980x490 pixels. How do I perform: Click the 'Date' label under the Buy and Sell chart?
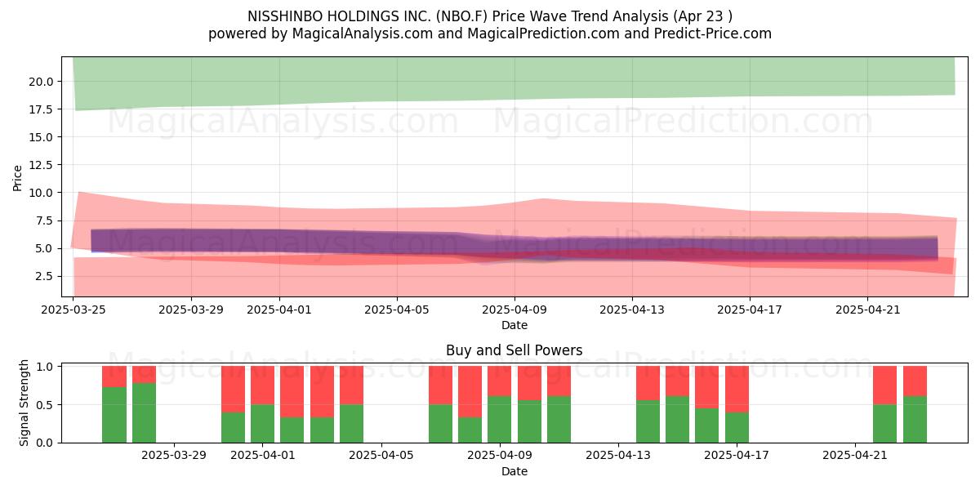tap(514, 471)
